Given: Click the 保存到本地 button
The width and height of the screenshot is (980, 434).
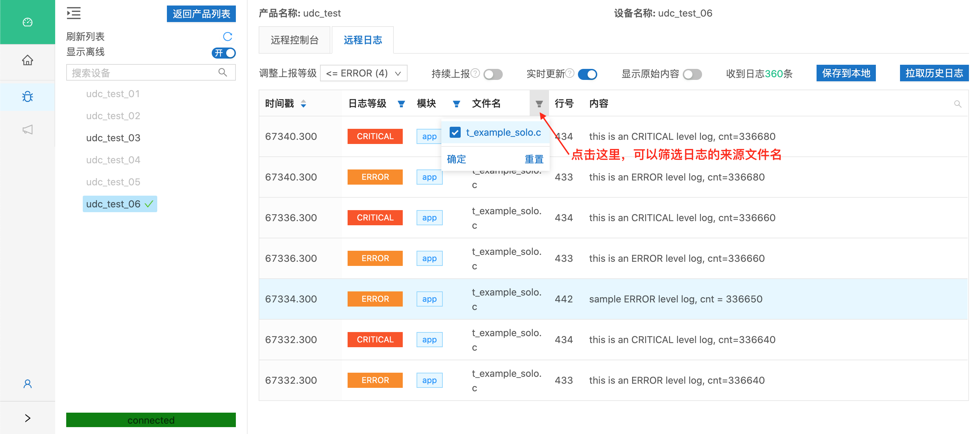Looking at the screenshot, I should 846,73.
